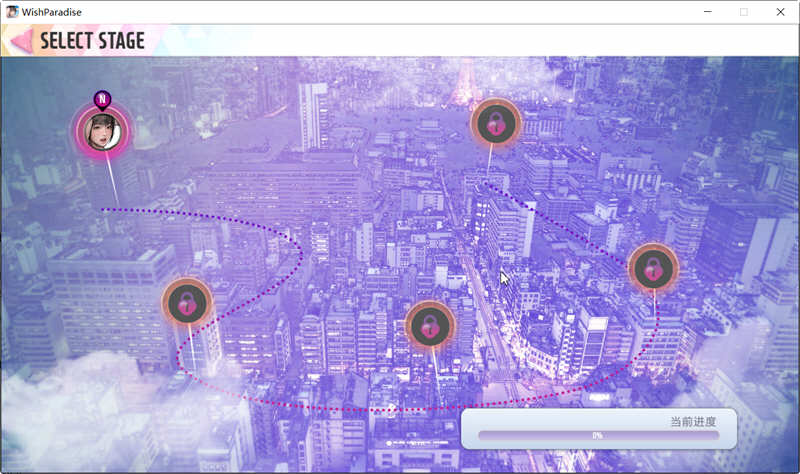Select the locked stage at the bottom center
This screenshot has width=800, height=474.
430,325
